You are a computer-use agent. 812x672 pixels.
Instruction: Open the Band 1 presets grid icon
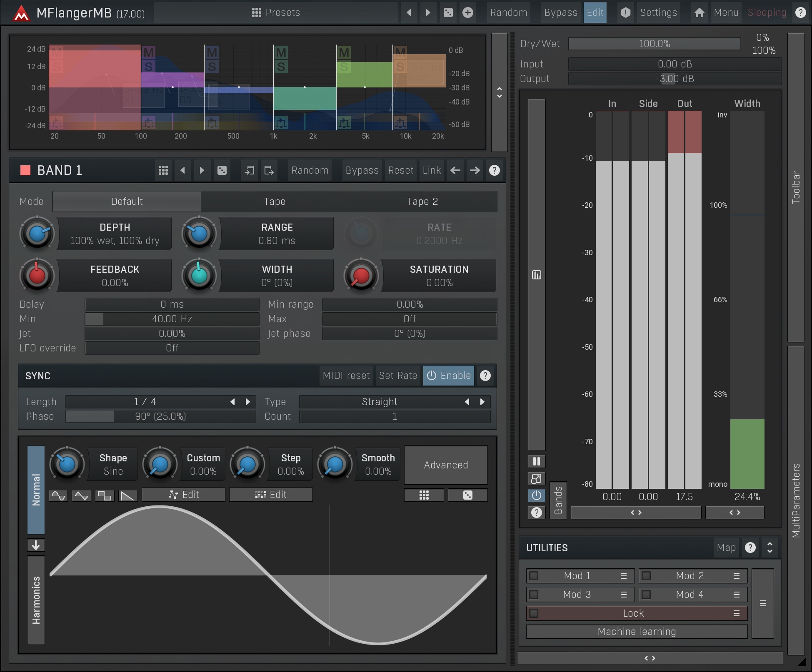click(x=163, y=170)
